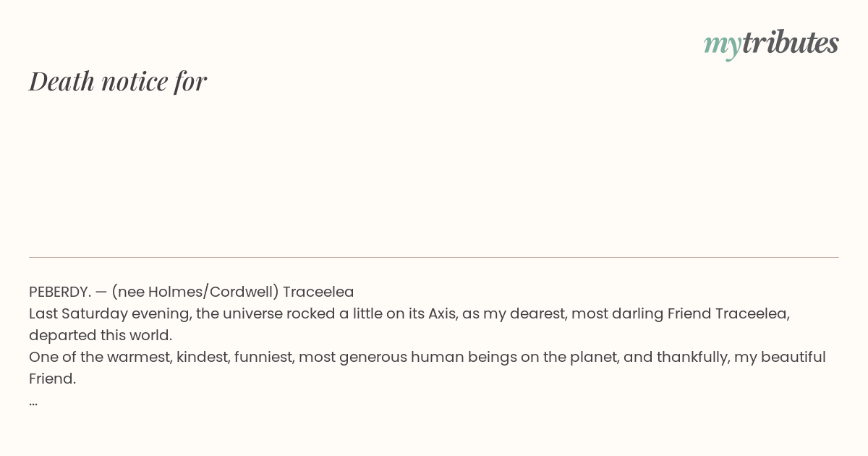Click "Friend Traceelea," ending the second line
The width and height of the screenshot is (868, 456).
pos(728,313)
